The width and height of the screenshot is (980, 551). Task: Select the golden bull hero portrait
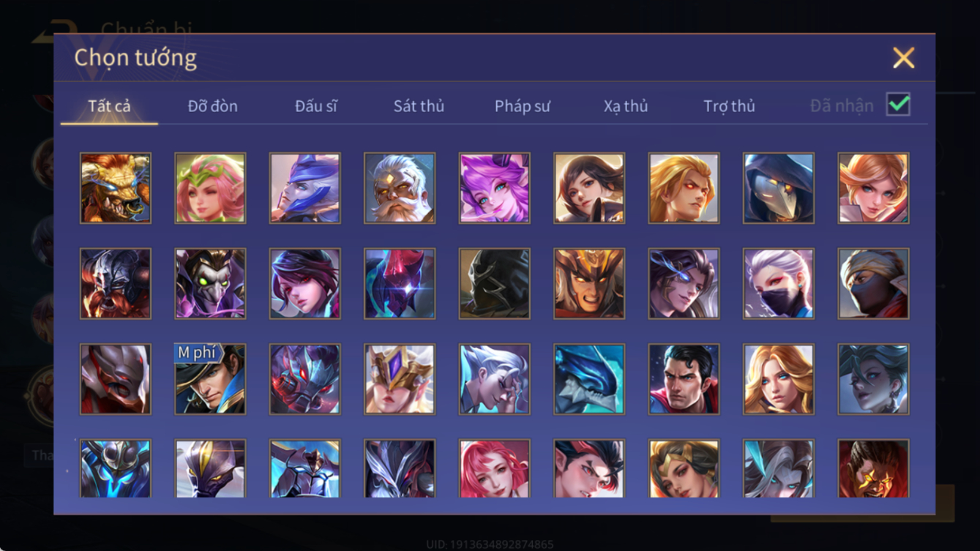click(116, 188)
